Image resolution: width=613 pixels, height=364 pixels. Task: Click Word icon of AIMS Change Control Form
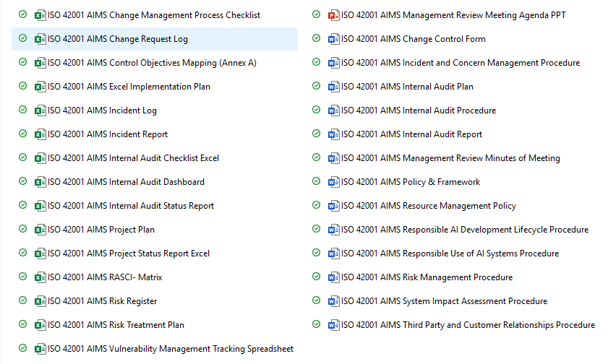[333, 39]
